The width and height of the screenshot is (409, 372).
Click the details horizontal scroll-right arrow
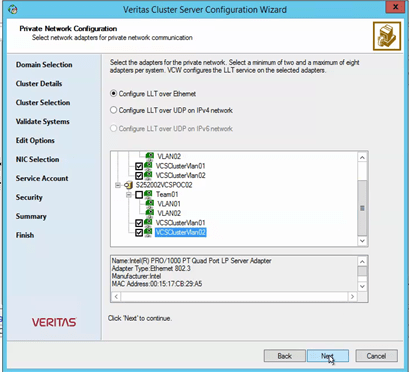click(x=352, y=296)
